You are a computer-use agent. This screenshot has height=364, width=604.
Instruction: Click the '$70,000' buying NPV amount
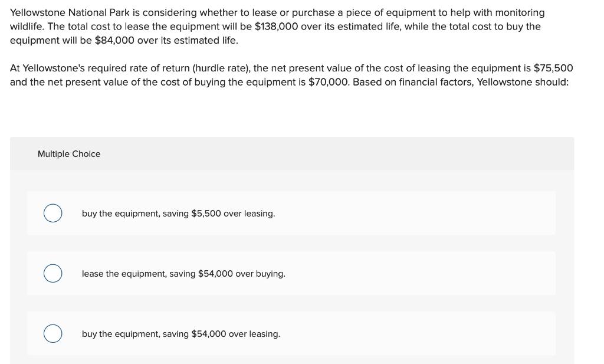tap(328, 82)
